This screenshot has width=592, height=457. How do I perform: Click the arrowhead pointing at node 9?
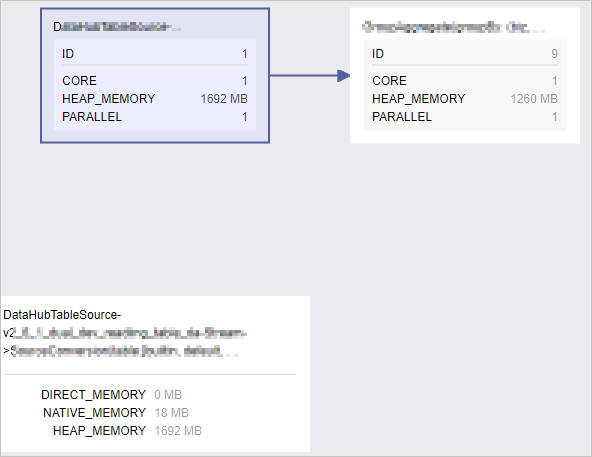[344, 76]
